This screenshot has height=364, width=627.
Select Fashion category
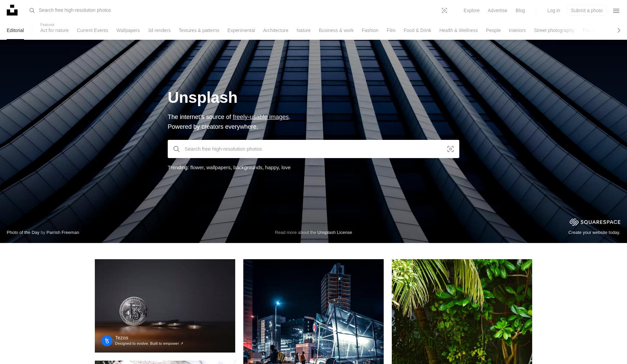pyautogui.click(x=370, y=30)
